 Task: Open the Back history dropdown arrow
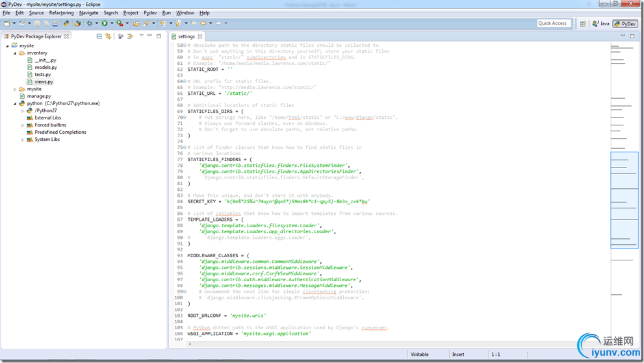click(x=211, y=23)
